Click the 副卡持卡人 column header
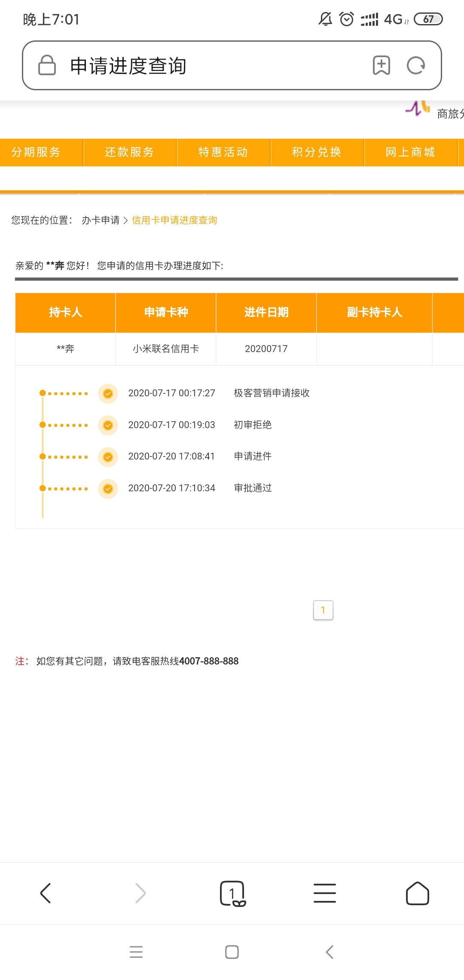This screenshot has width=464, height=980. click(375, 312)
